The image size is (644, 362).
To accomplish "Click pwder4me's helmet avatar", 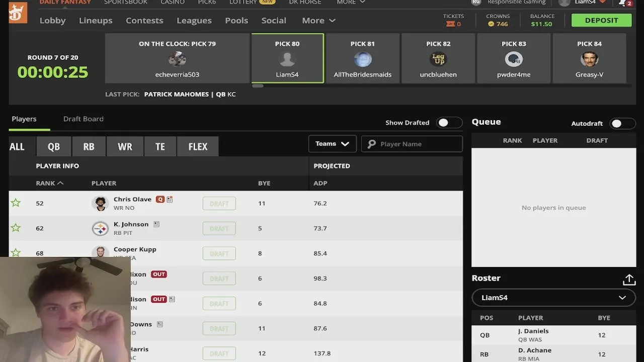I will pyautogui.click(x=514, y=60).
